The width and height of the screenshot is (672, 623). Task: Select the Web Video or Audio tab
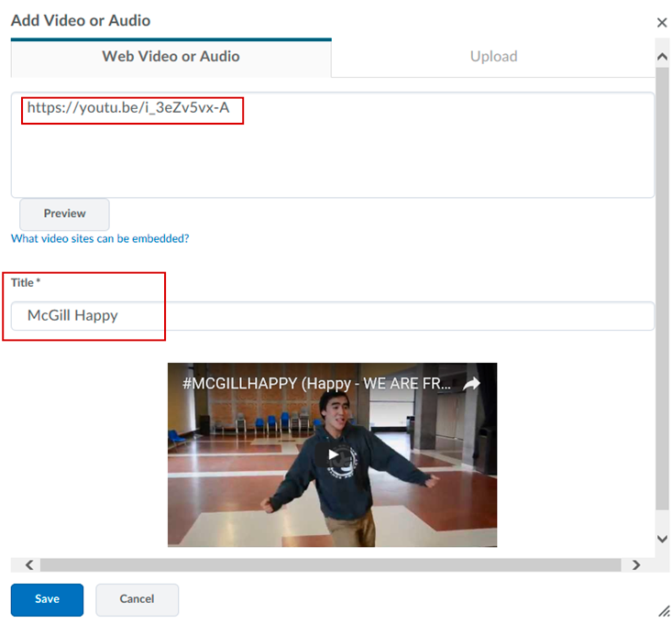(x=171, y=57)
